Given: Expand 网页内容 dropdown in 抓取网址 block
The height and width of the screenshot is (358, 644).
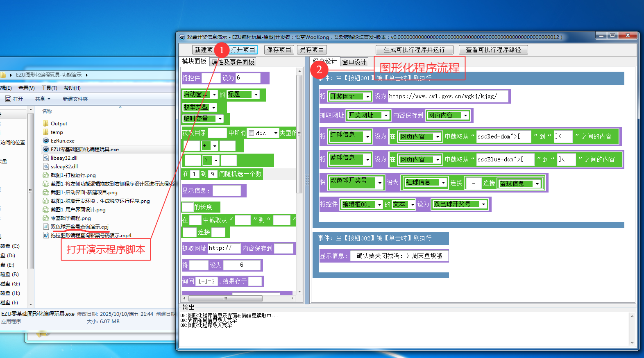Looking at the screenshot, I should (x=465, y=116).
